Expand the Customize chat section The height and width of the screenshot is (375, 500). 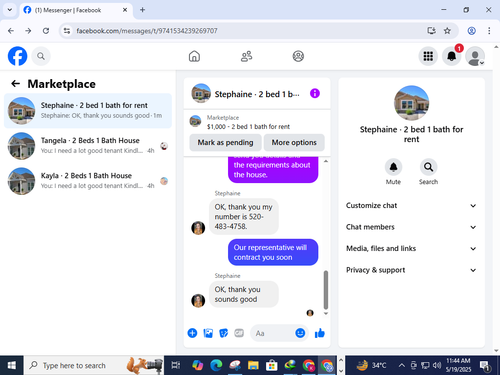411,206
